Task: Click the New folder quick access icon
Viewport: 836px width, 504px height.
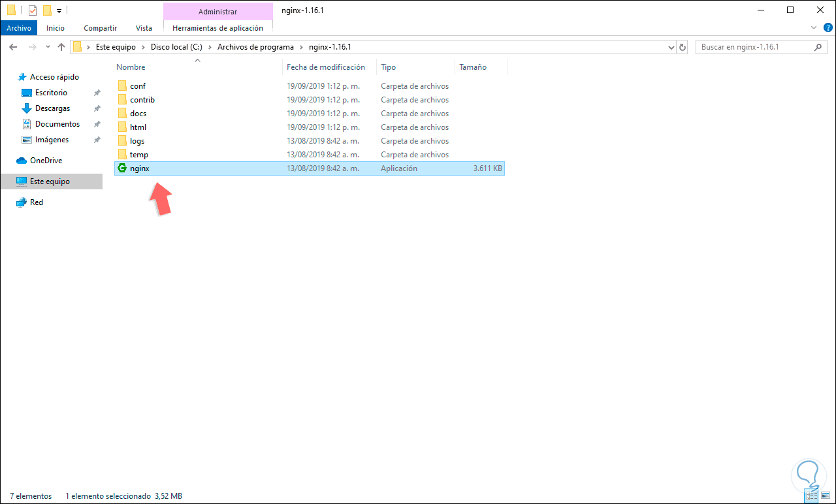Action: coord(46,10)
